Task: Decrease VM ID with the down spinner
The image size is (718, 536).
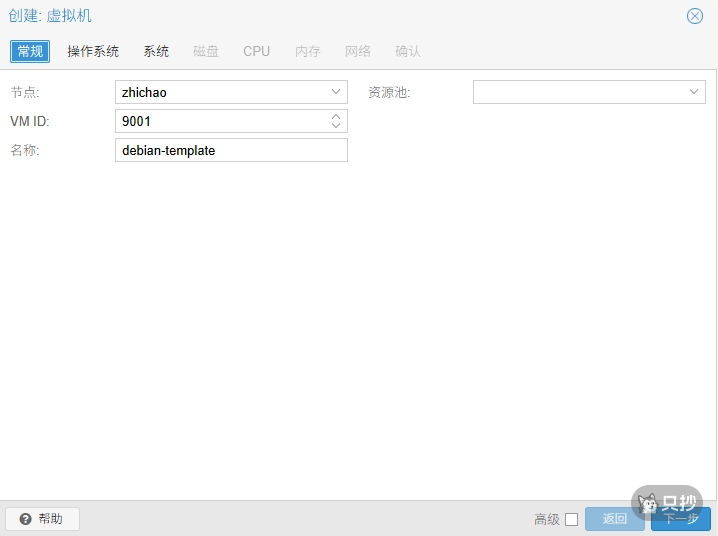Action: [x=336, y=126]
